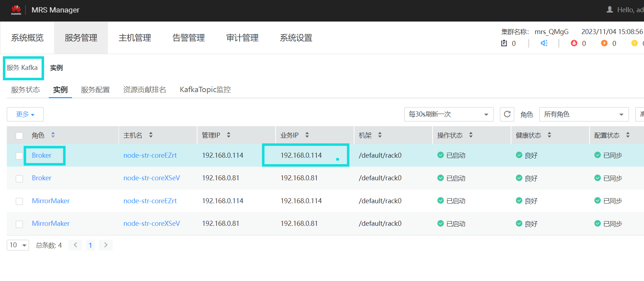View minor alarms yellow icon
Viewport: 644px width, 281px height.
[634, 43]
